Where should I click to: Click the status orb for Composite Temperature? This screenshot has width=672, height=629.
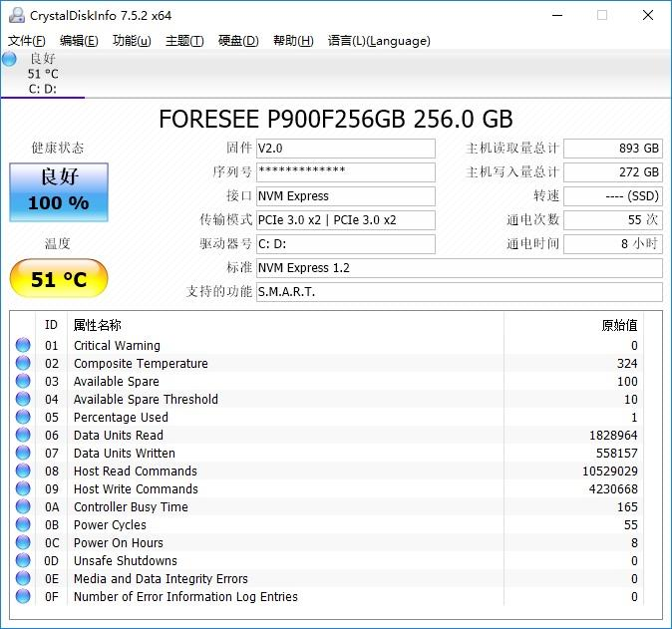(23, 364)
